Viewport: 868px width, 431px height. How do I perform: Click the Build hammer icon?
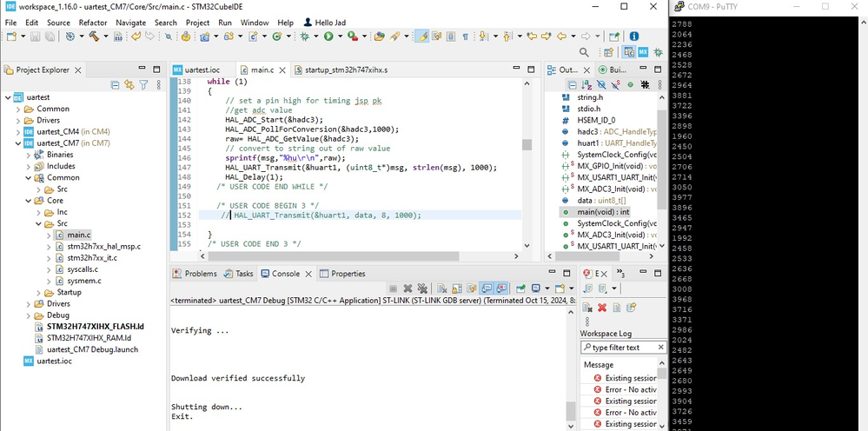pos(93,36)
